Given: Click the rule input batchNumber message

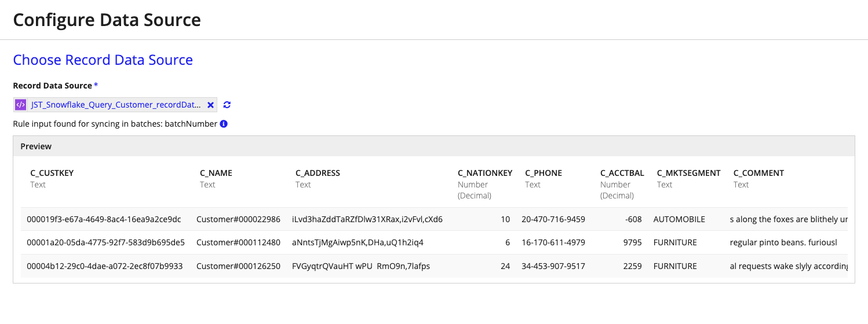Looking at the screenshot, I should pos(115,124).
